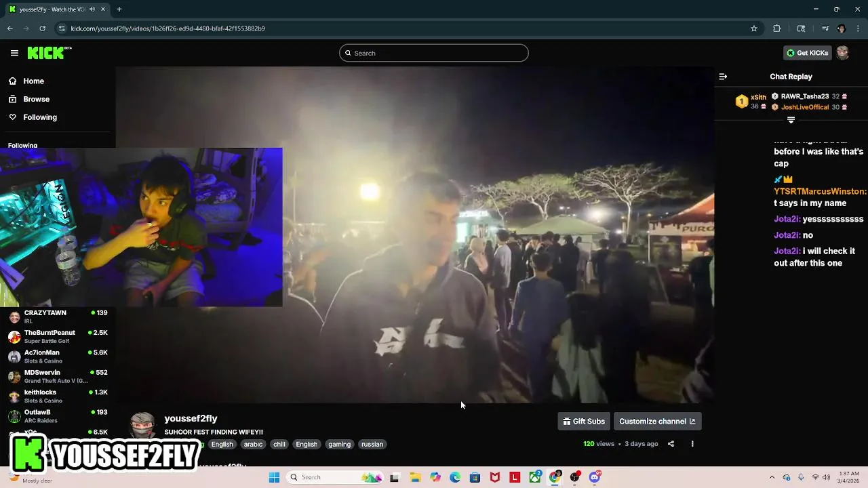Click the address bar URL
This screenshot has width=868, height=488.
coord(168,28)
